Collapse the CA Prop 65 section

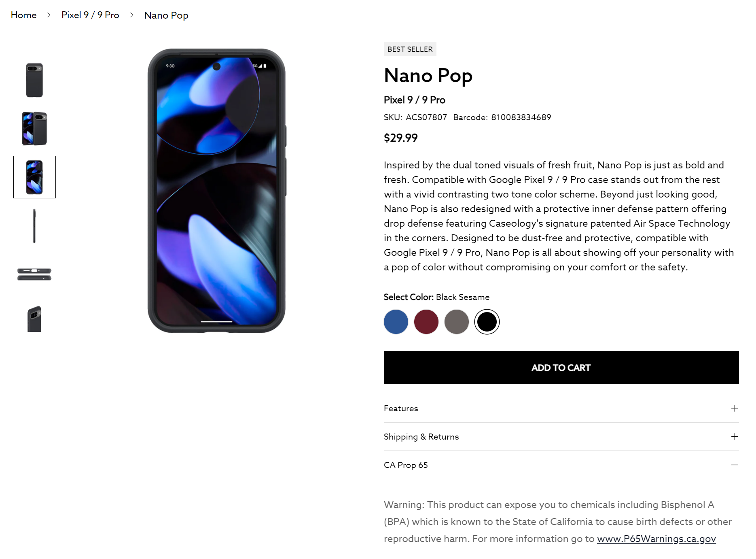point(735,465)
